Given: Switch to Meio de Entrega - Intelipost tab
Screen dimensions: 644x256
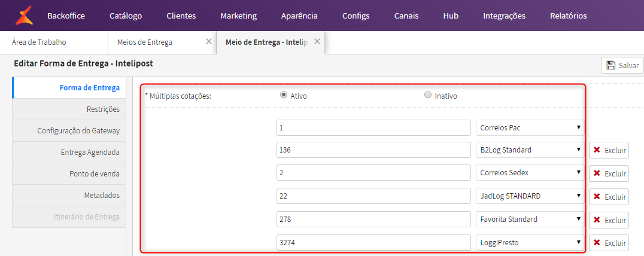Looking at the screenshot, I should [x=271, y=42].
